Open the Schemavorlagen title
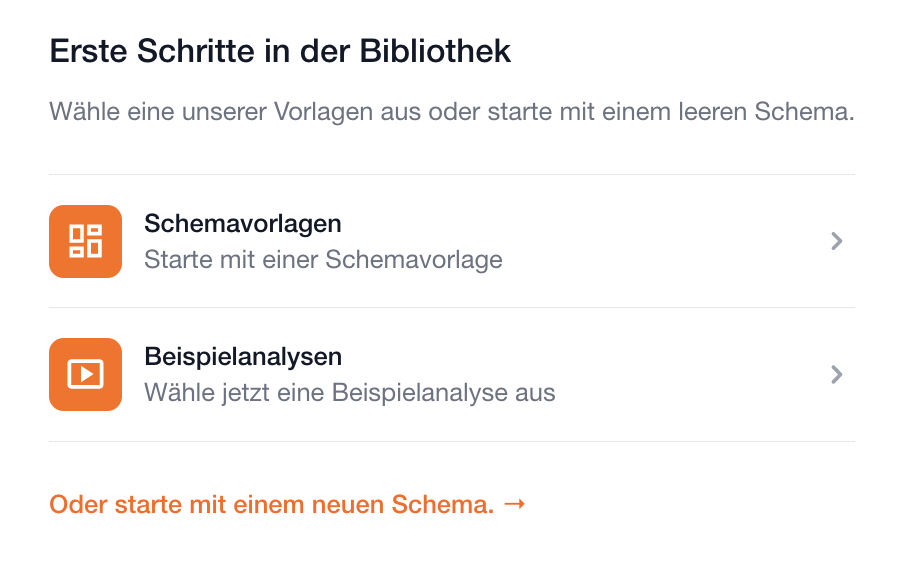Viewport: 918px width, 578px height. [243, 223]
